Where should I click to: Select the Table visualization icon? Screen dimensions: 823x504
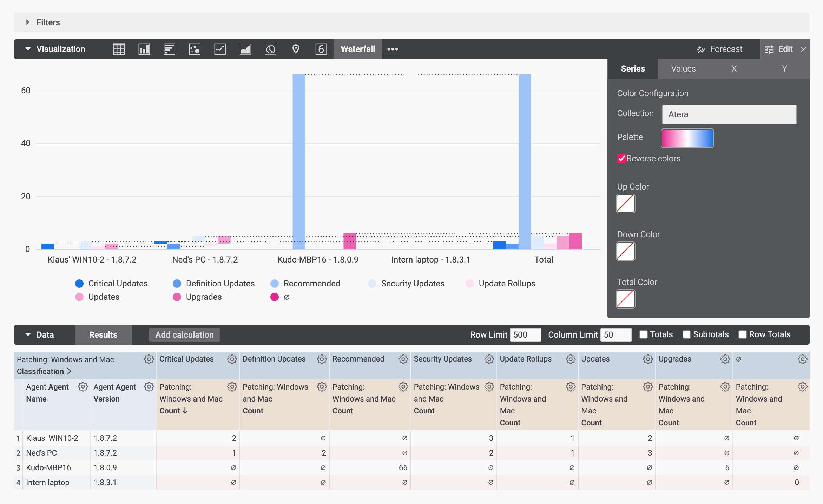tap(119, 49)
